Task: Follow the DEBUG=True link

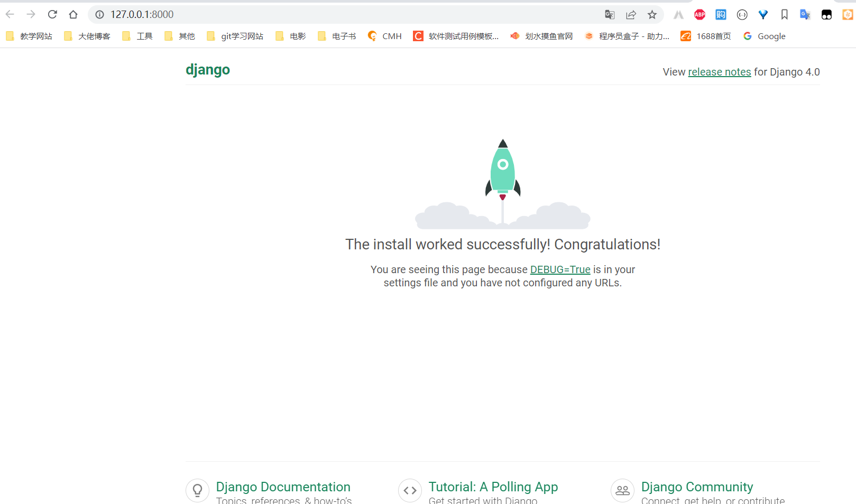Action: (560, 269)
